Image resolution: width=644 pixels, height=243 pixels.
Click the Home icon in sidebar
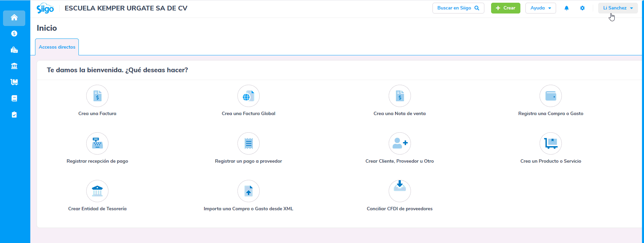click(14, 18)
